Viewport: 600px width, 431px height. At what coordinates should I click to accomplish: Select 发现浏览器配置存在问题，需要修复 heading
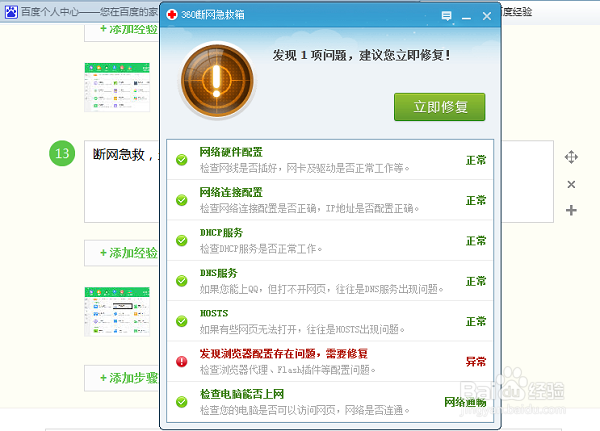(x=284, y=354)
